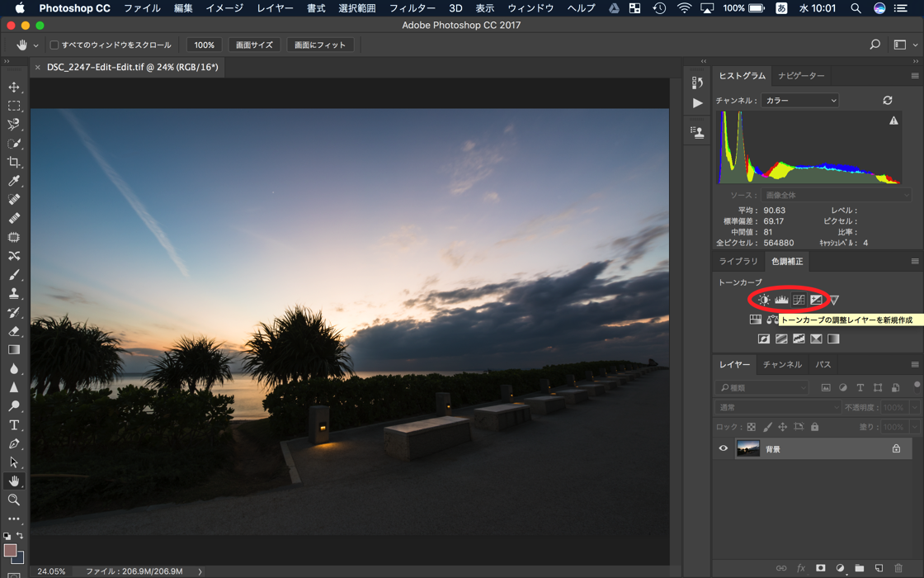Select the Zoom magnifier tool

(14, 500)
